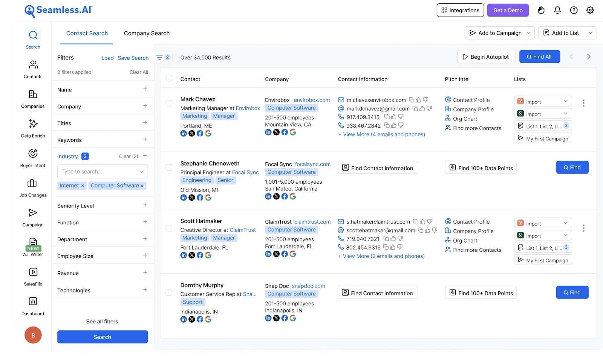Open A.I. Writer in the sidebar
This screenshot has height=364, width=603.
point(33,247)
